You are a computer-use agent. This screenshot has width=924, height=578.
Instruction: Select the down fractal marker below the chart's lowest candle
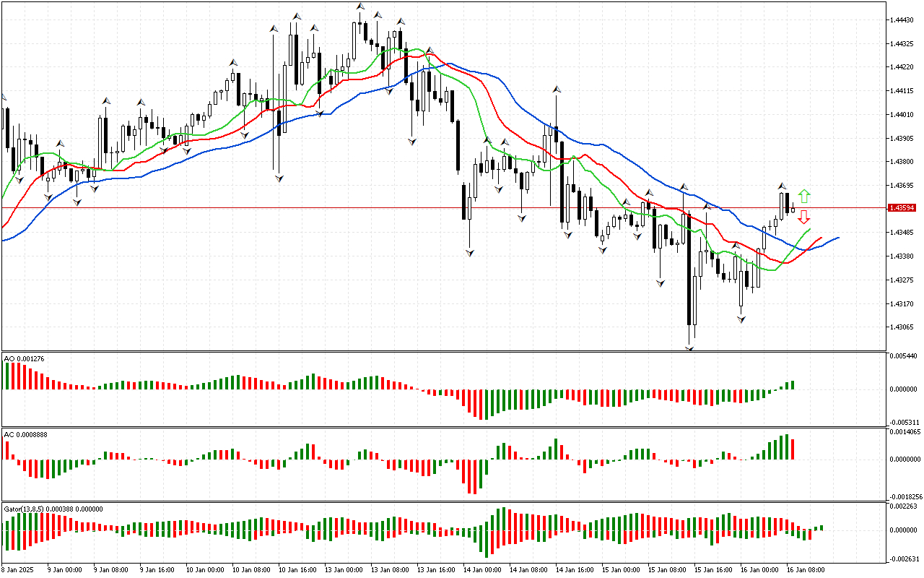(689, 349)
